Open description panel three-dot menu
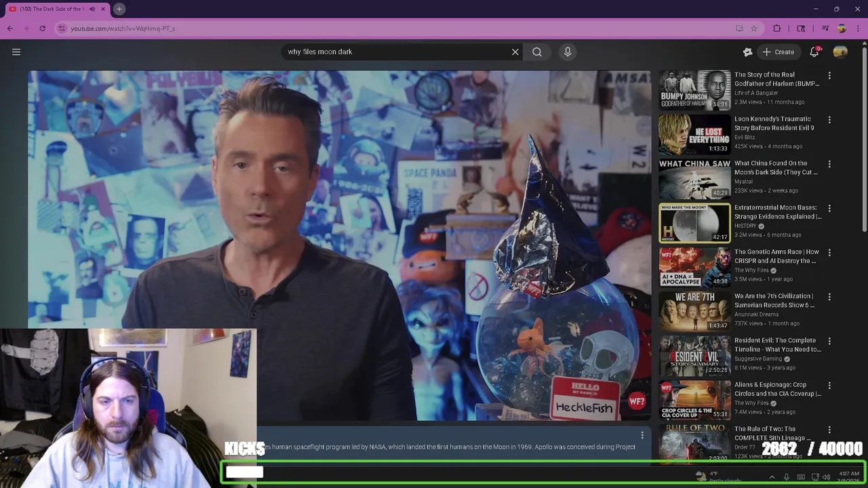Viewport: 868px width, 488px height. point(642,435)
